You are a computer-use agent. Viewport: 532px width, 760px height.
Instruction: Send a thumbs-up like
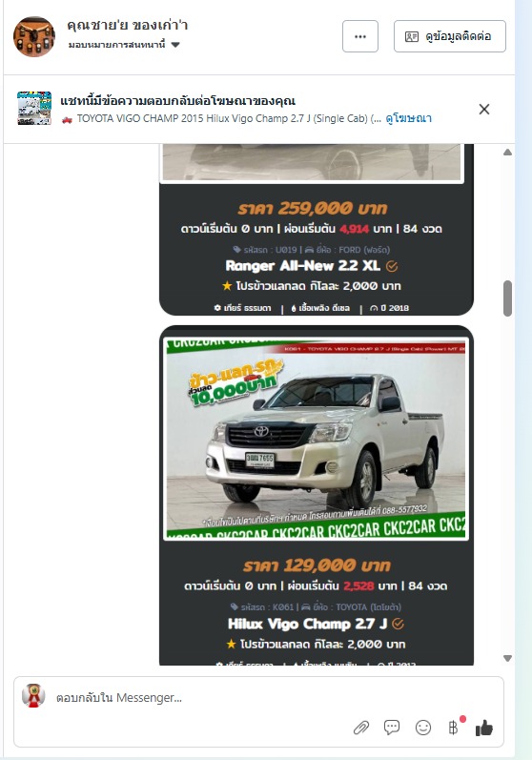[483, 727]
